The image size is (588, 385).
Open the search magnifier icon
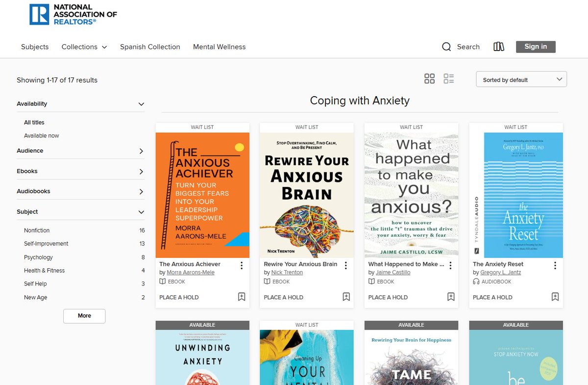pyautogui.click(x=446, y=47)
